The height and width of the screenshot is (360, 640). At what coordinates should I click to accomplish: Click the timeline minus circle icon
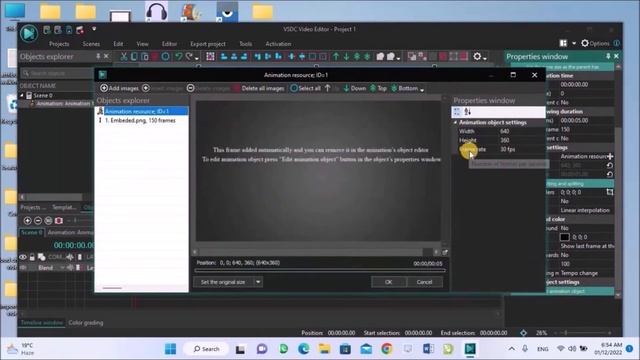(38, 220)
